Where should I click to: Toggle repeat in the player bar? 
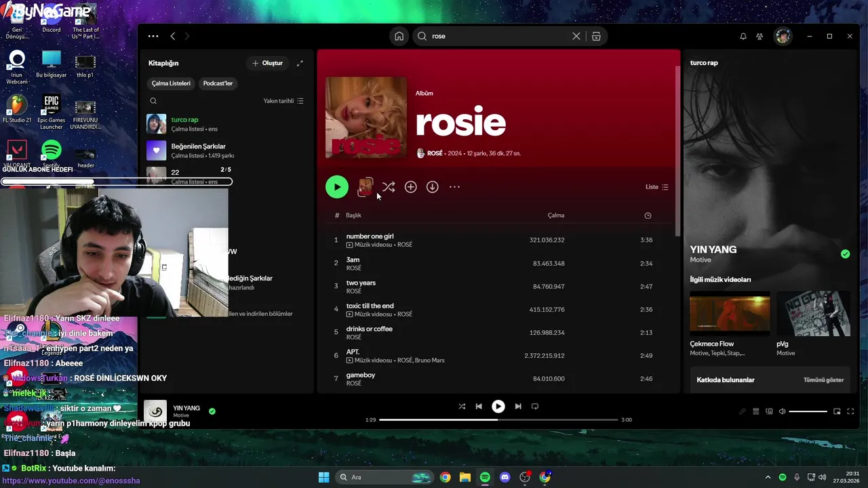[535, 407]
